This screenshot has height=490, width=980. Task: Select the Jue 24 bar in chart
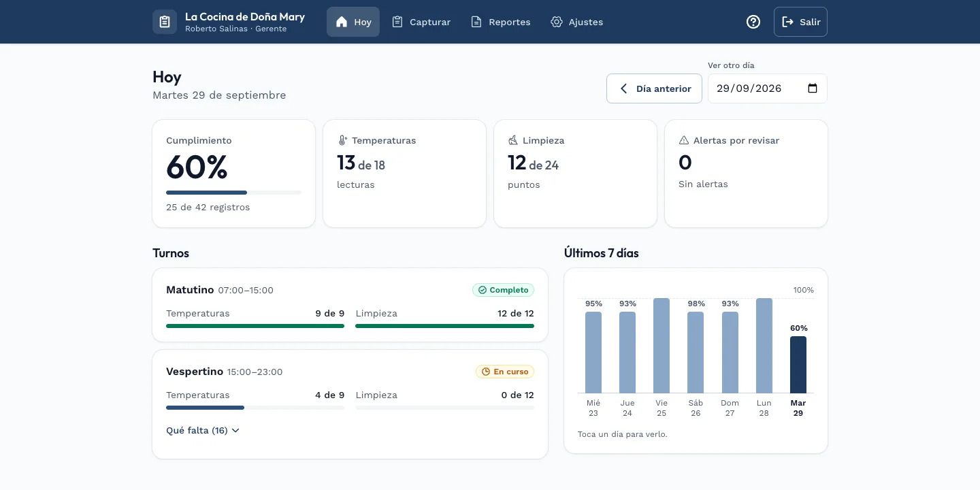coord(627,353)
